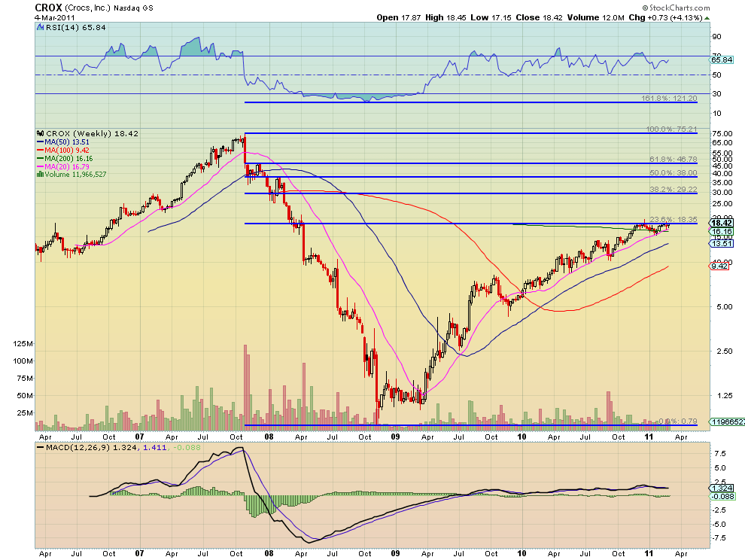Viewport: 745px width, 560px height.
Task: Click the 16.16 MA(200) tag on right axis
Action: click(x=722, y=232)
